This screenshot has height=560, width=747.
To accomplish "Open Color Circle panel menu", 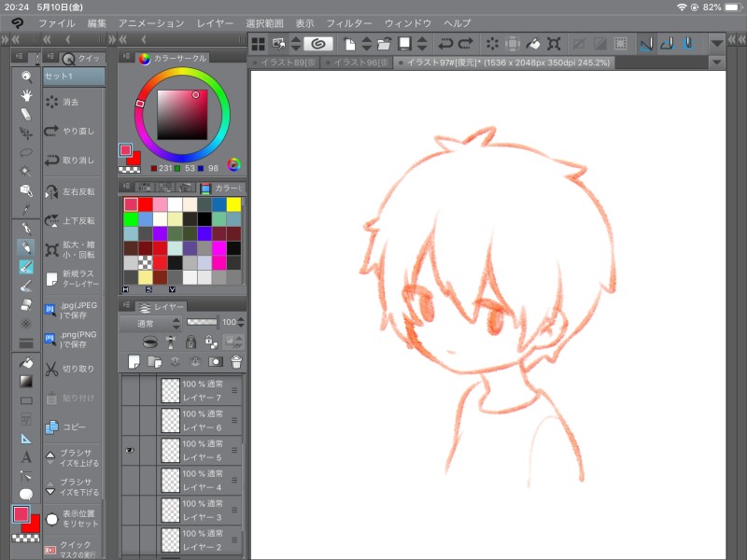I will [x=126, y=57].
